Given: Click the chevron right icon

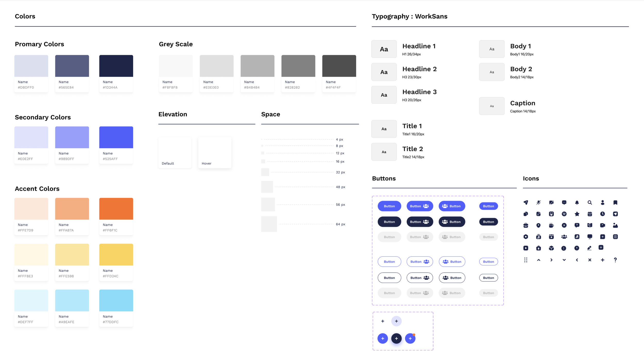Looking at the screenshot, I should point(551,260).
